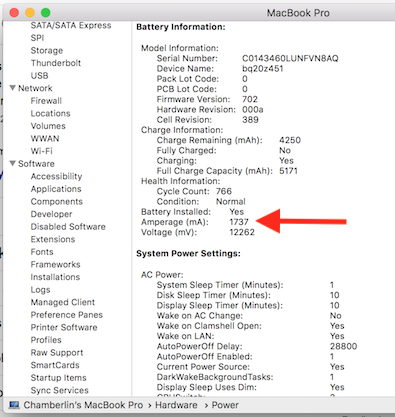The width and height of the screenshot is (395, 417).
Task: Click the Voltage value 12262
Action: (242, 232)
